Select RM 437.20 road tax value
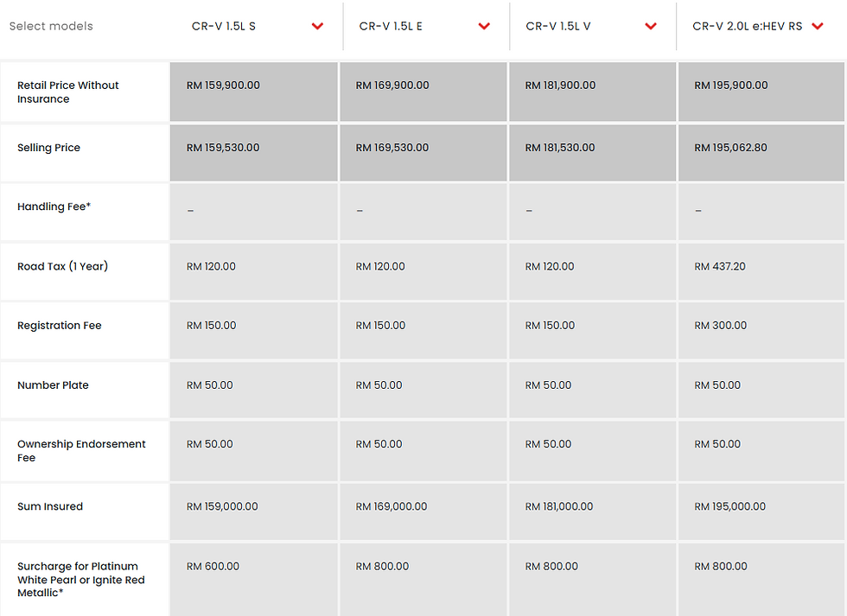847x616 pixels. tap(719, 267)
